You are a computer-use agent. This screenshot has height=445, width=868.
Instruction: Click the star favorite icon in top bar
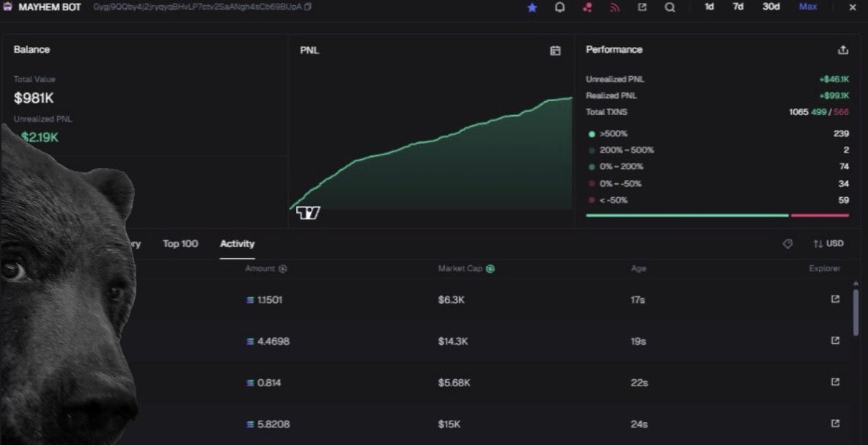pos(532,7)
